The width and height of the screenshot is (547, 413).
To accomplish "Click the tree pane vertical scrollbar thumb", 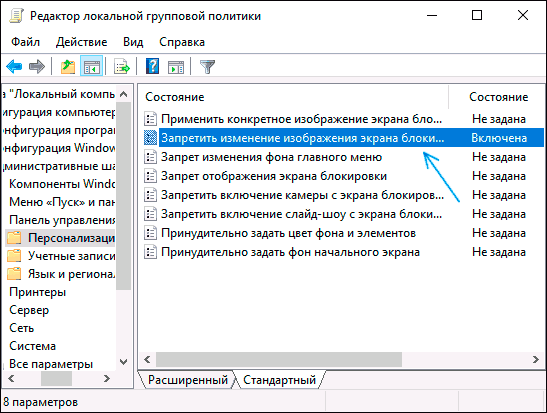I will pyautogui.click(x=123, y=196).
